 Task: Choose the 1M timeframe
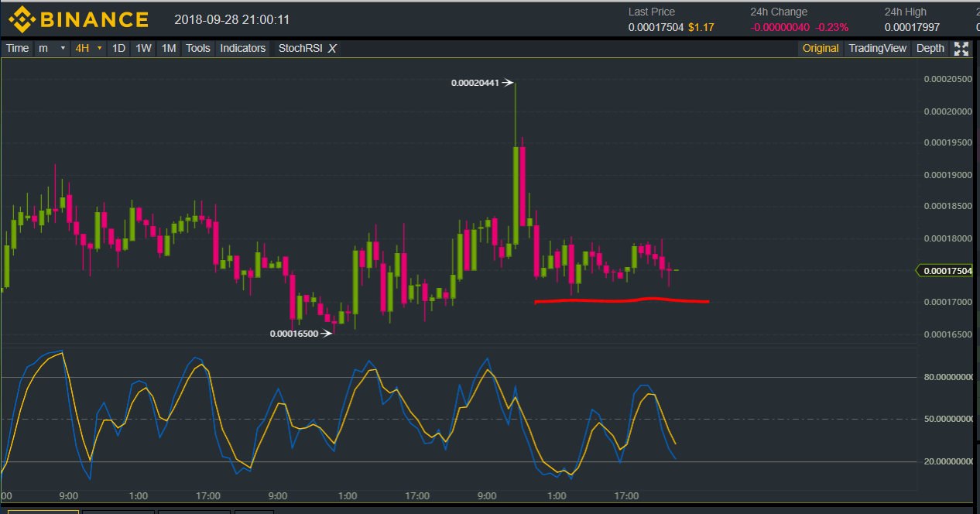pos(168,48)
